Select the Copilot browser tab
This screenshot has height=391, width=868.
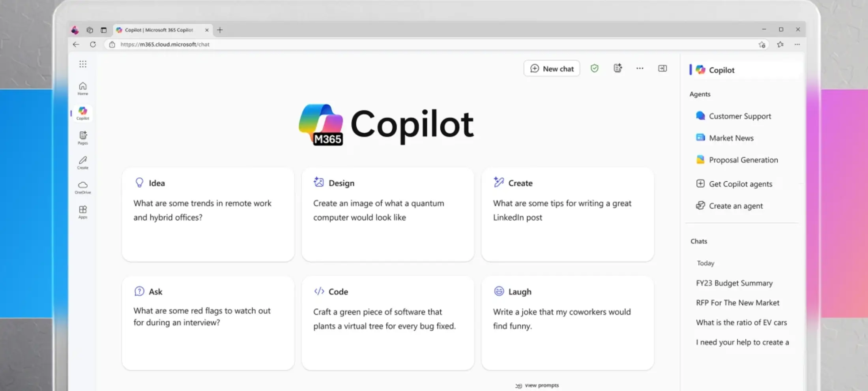click(x=160, y=30)
